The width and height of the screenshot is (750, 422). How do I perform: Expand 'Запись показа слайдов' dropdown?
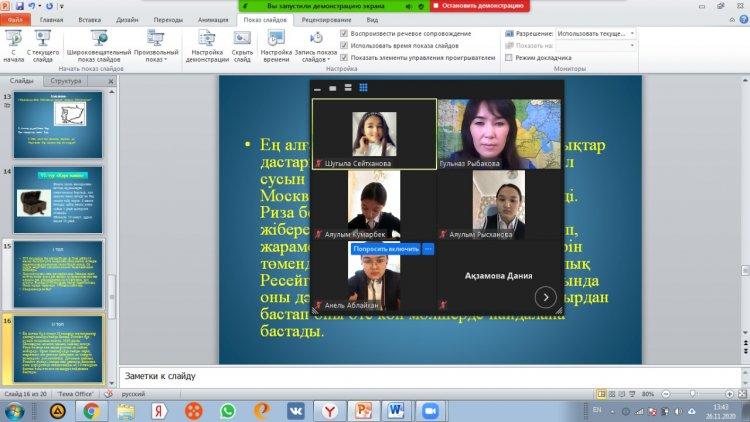click(314, 47)
